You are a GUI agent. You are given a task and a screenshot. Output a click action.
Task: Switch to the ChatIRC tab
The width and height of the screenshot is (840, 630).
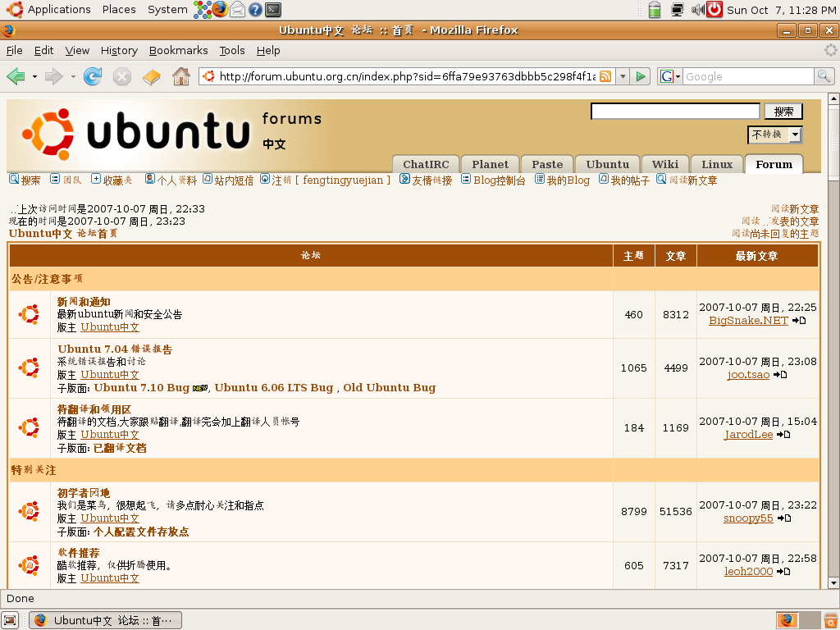pos(426,164)
